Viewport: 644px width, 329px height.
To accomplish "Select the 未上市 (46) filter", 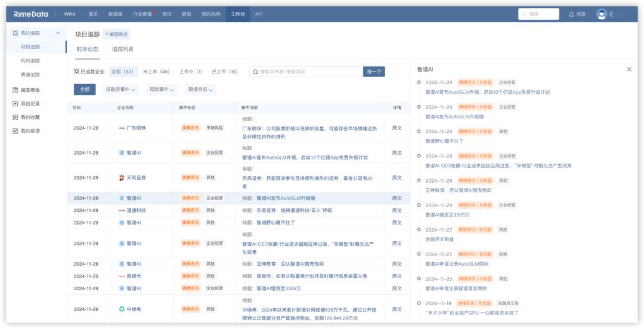I will point(156,72).
